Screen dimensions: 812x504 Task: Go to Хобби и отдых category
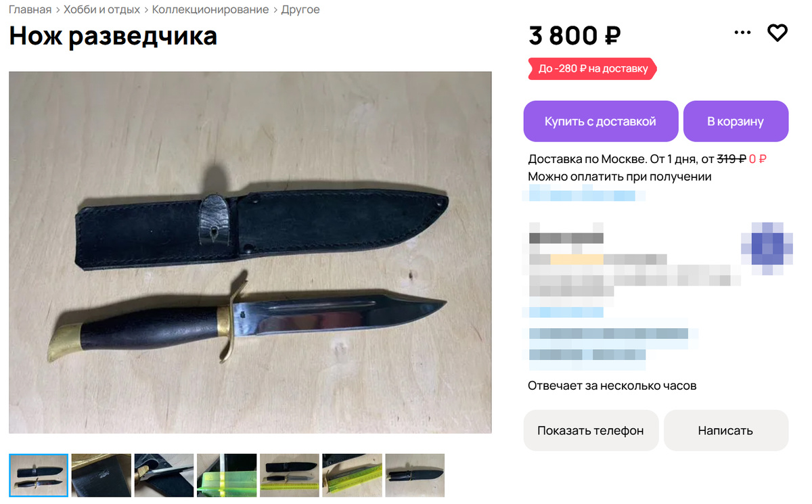tap(102, 9)
